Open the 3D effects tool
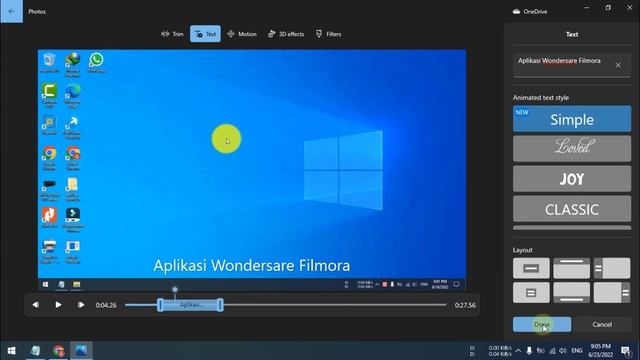This screenshot has height=360, width=640. point(286,34)
